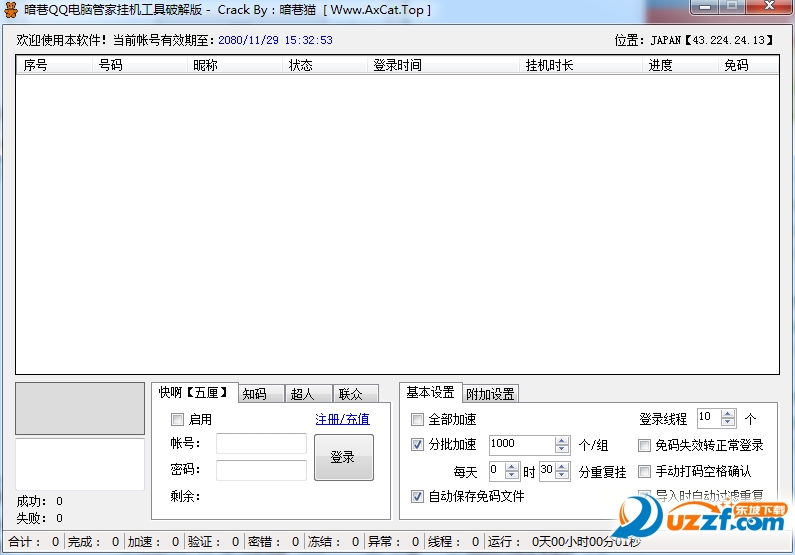
Task: Sort by the 状态 column header
Action: [324, 65]
